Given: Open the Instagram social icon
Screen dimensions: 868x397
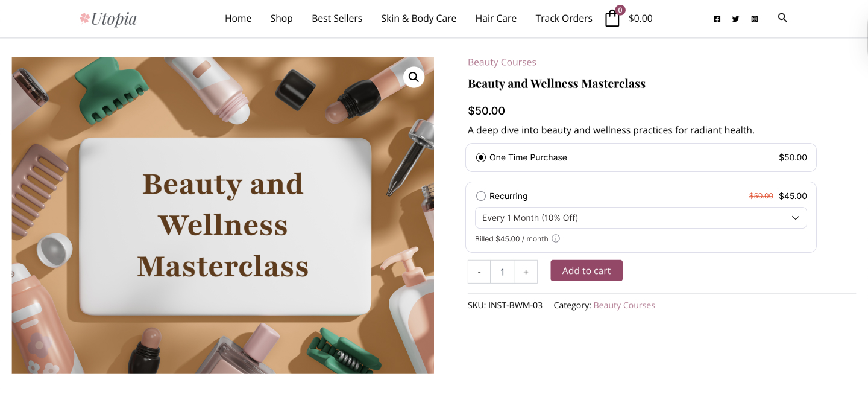Looking at the screenshot, I should (755, 19).
